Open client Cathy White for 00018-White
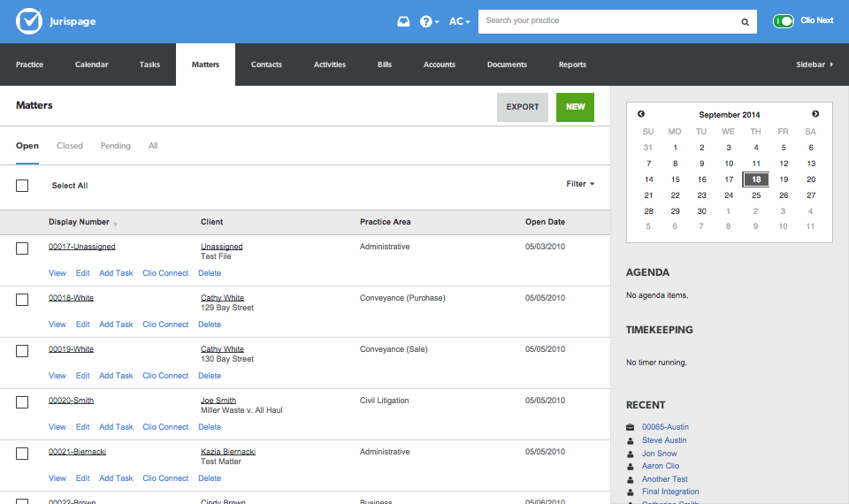This screenshot has width=849, height=504. 223,298
